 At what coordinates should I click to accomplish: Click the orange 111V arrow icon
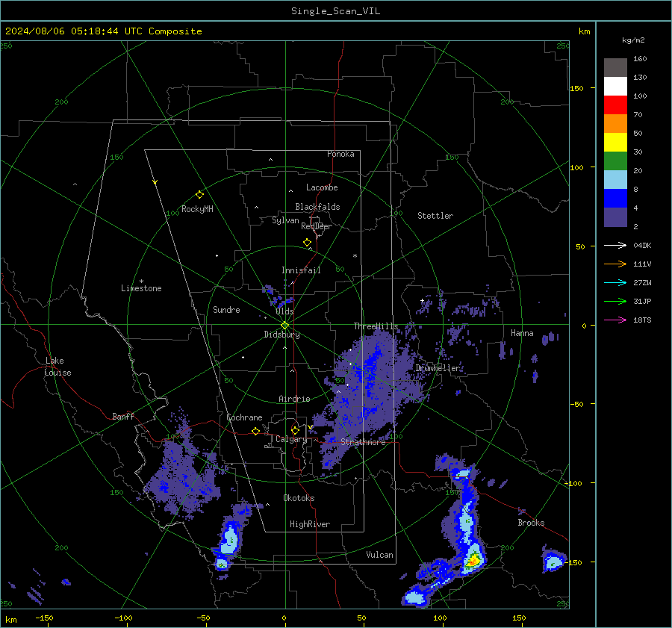coord(615,264)
